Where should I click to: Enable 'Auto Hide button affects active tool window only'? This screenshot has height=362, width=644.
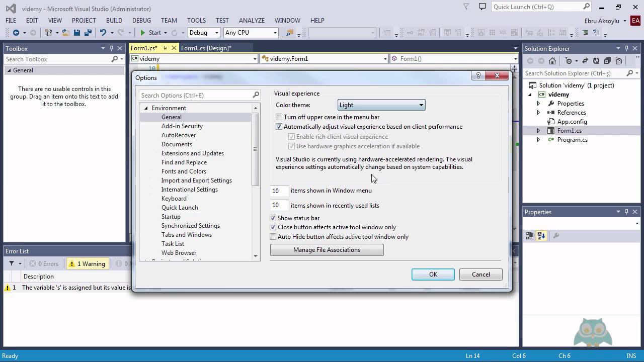pyautogui.click(x=273, y=237)
